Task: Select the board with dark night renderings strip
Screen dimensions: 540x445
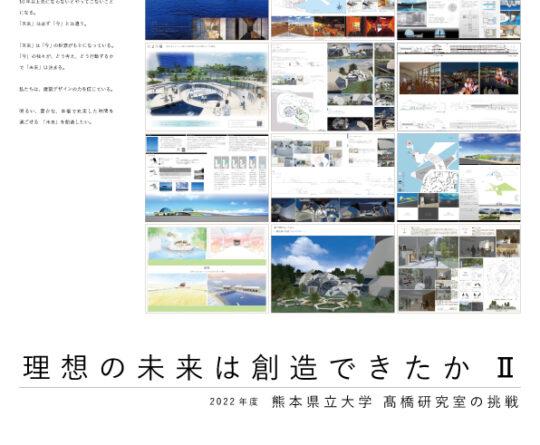Action: click(333, 177)
